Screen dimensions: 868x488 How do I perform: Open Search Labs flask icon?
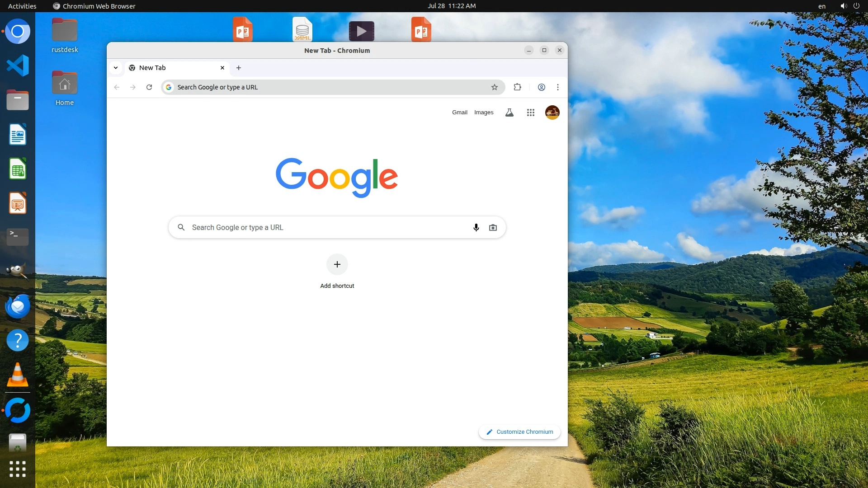tap(509, 113)
